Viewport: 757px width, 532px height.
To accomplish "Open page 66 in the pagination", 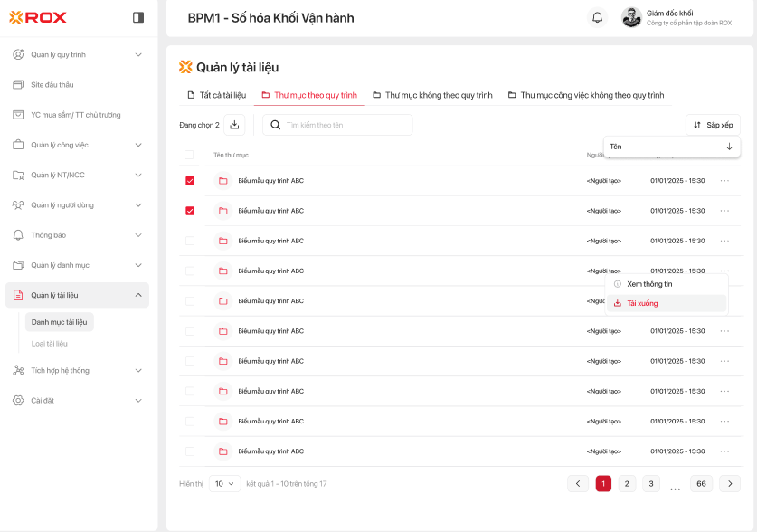I will (x=700, y=483).
